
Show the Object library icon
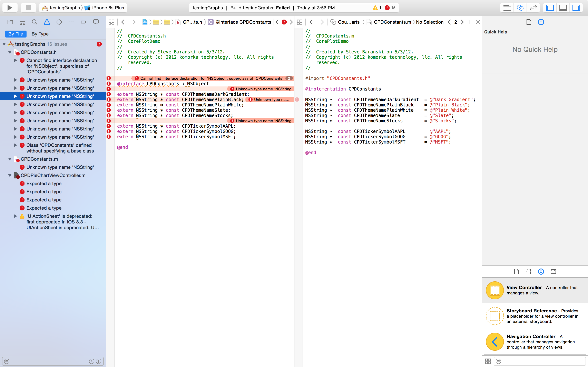click(541, 272)
